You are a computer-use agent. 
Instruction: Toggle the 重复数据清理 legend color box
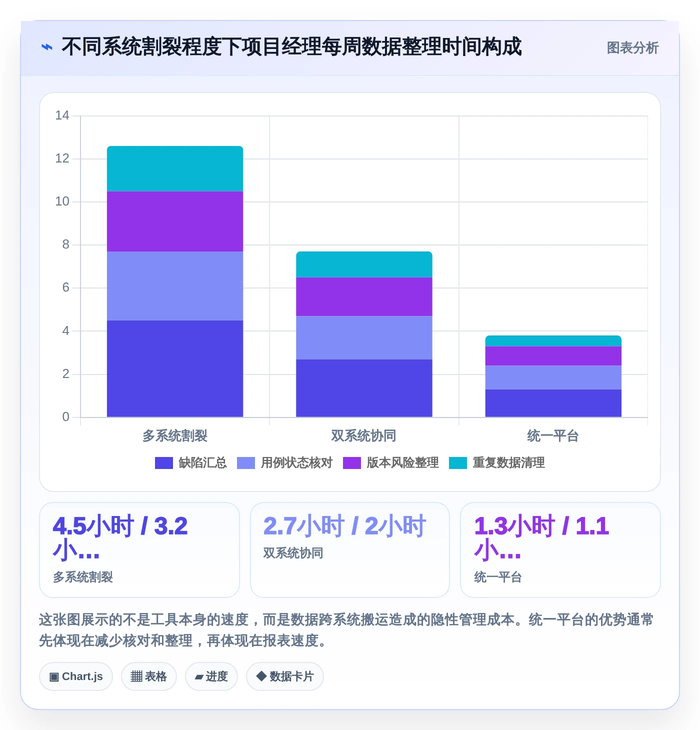pos(458,463)
